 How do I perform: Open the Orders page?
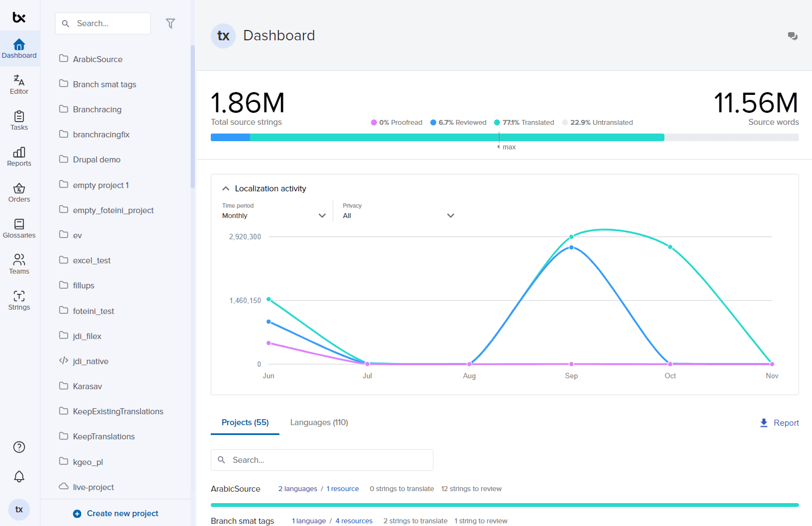click(x=19, y=192)
